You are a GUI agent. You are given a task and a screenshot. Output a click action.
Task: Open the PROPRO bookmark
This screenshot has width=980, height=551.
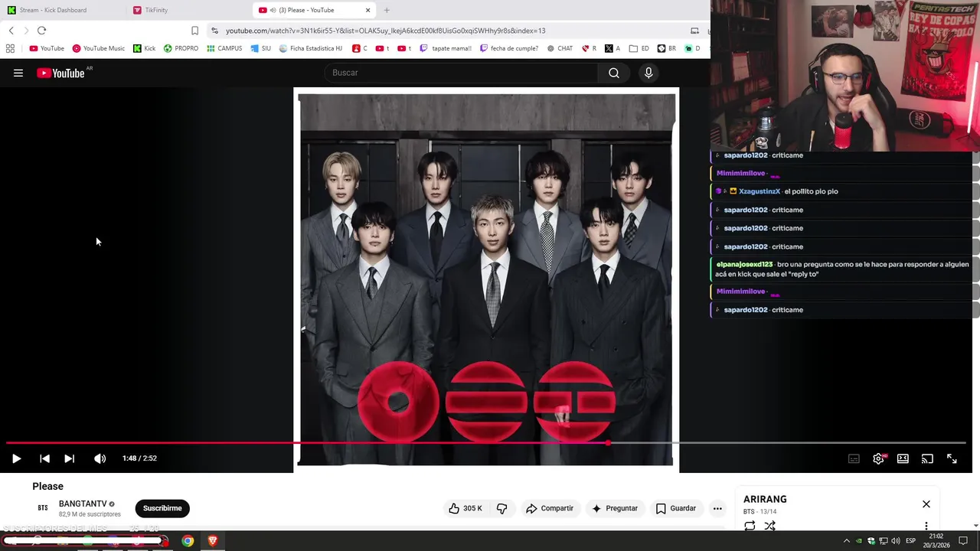[x=181, y=48]
